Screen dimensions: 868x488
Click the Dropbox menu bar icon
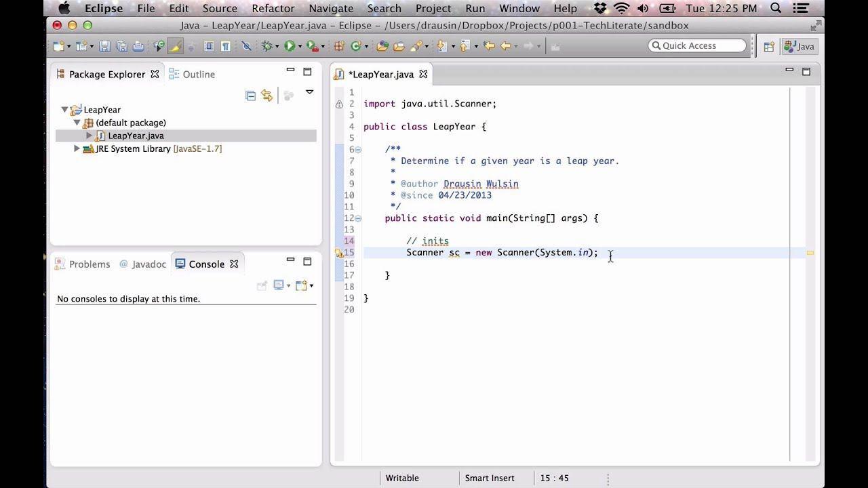[x=600, y=9]
